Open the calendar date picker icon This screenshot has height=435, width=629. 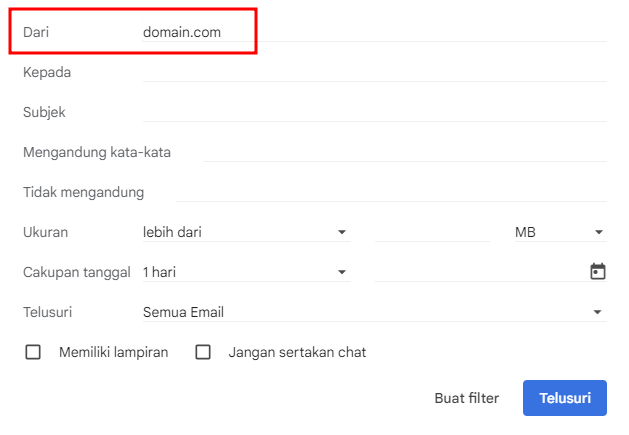[598, 271]
